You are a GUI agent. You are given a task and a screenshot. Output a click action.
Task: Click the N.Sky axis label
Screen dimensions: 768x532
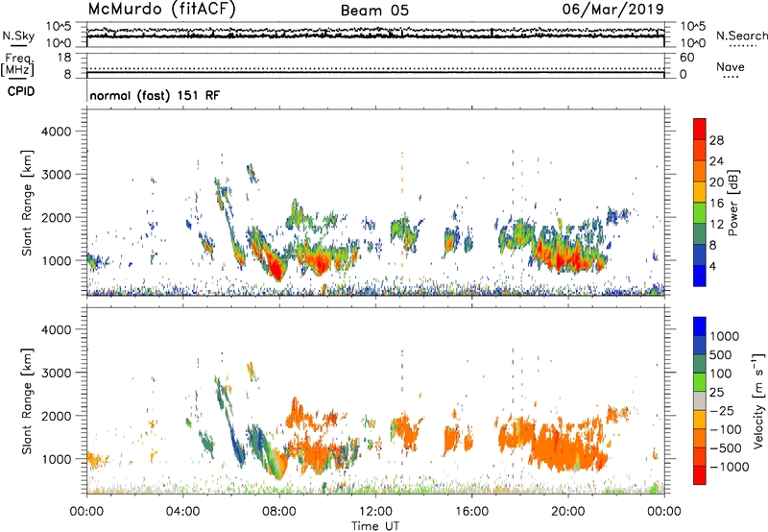18,36
